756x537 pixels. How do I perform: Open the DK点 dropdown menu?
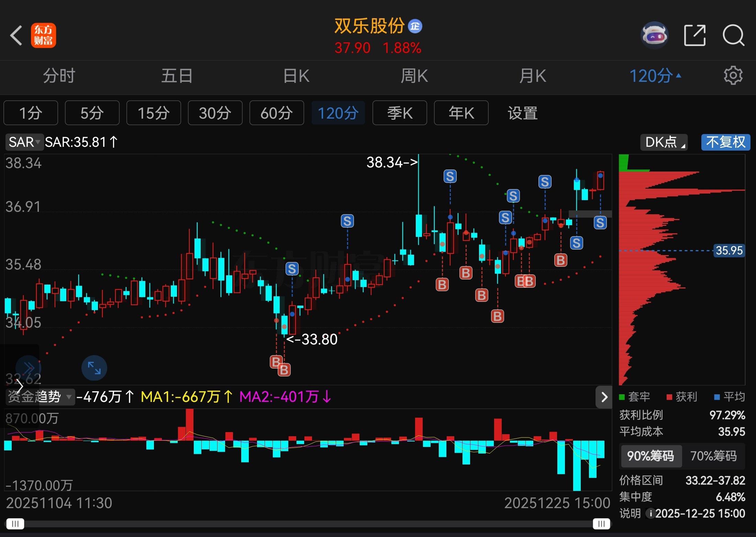(x=664, y=142)
